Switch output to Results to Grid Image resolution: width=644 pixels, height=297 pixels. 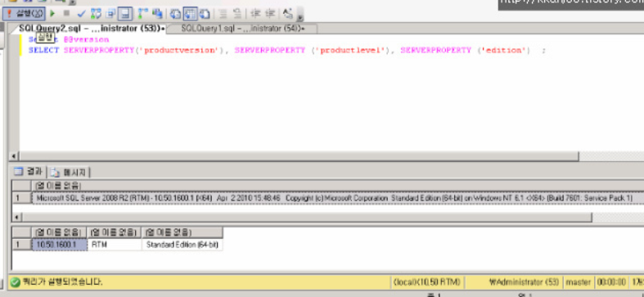(190, 14)
